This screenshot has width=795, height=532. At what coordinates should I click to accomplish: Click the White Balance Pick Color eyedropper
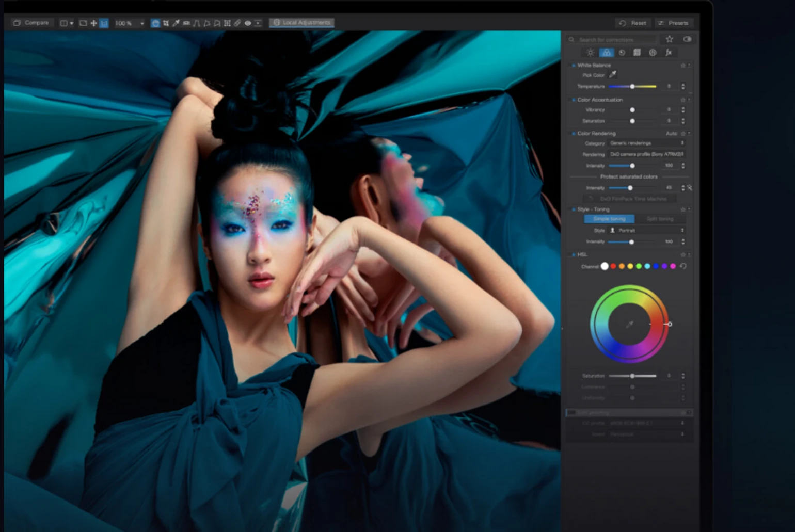613,75
